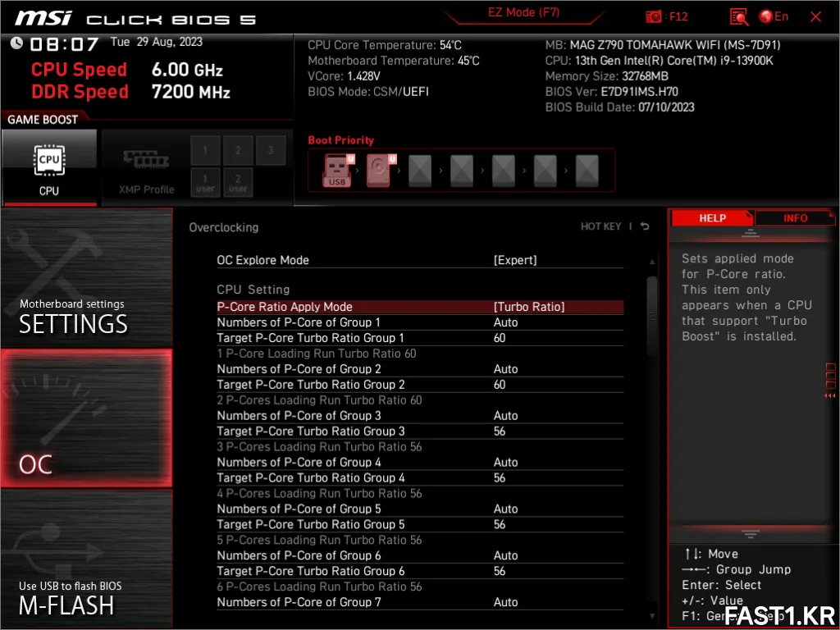840x630 pixels.
Task: Enable XMP profile 3
Action: pos(271,150)
